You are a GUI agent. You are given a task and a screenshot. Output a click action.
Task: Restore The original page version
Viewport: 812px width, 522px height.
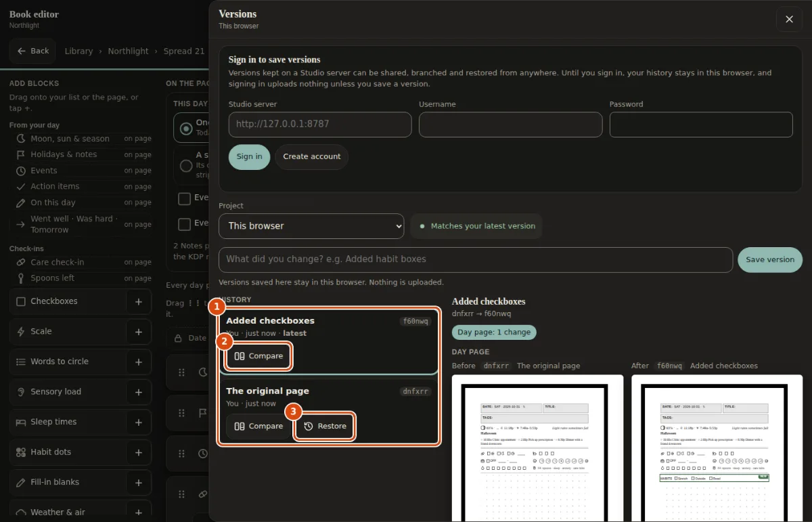325,427
